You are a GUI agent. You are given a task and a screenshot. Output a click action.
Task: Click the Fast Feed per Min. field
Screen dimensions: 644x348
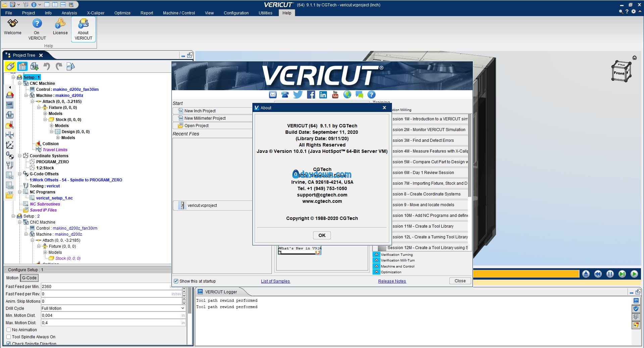(x=111, y=286)
